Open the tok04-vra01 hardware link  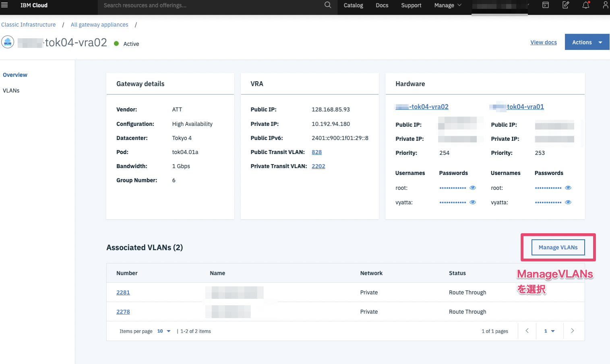517,107
